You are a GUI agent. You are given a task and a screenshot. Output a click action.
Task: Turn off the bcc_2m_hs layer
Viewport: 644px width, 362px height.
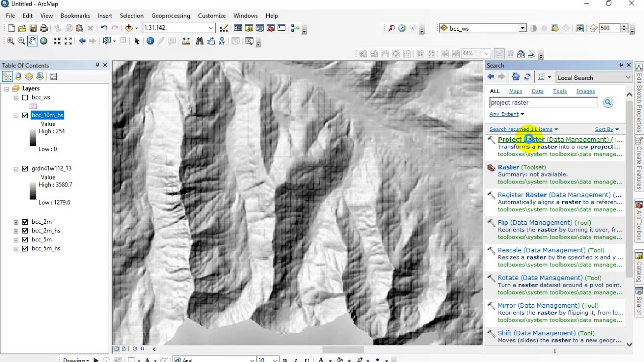pyautogui.click(x=25, y=231)
